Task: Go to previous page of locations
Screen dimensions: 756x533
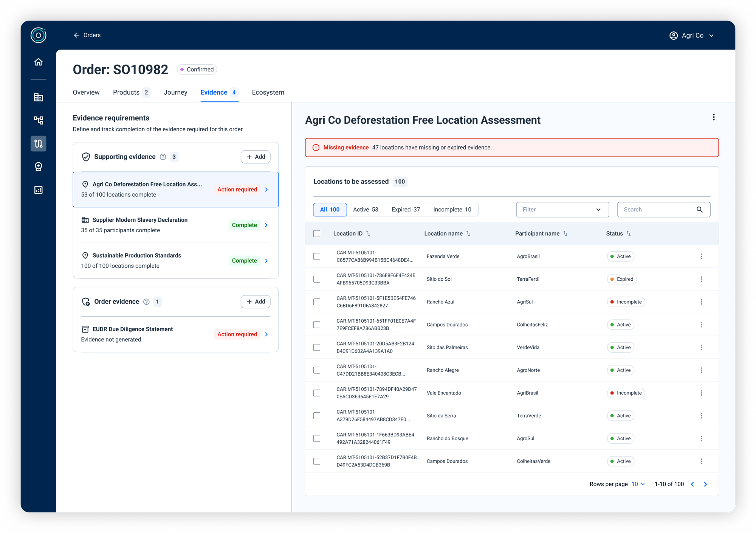Action: (x=692, y=484)
